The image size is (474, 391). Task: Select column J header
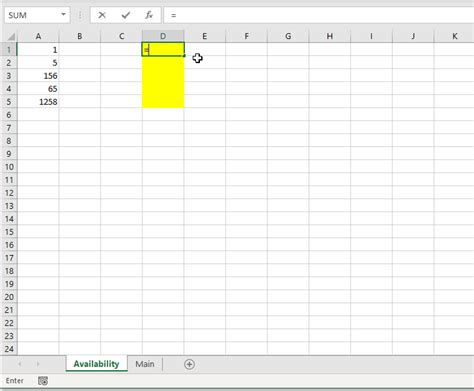click(x=413, y=36)
